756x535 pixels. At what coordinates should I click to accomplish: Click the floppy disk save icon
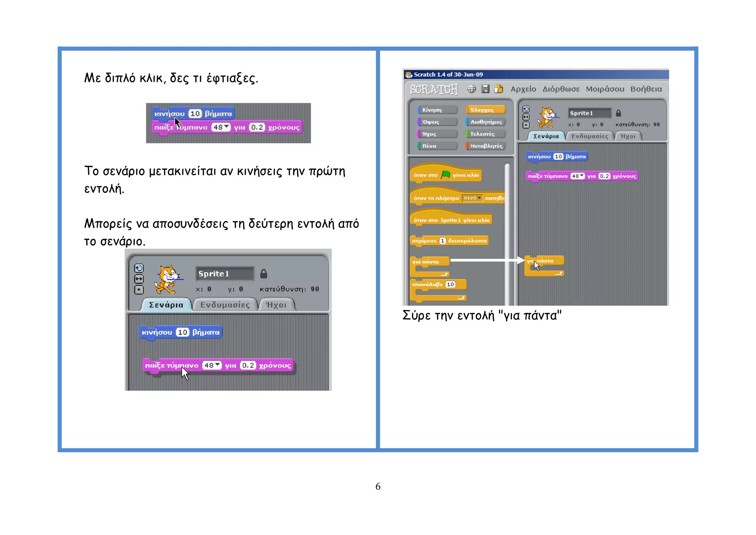[485, 89]
